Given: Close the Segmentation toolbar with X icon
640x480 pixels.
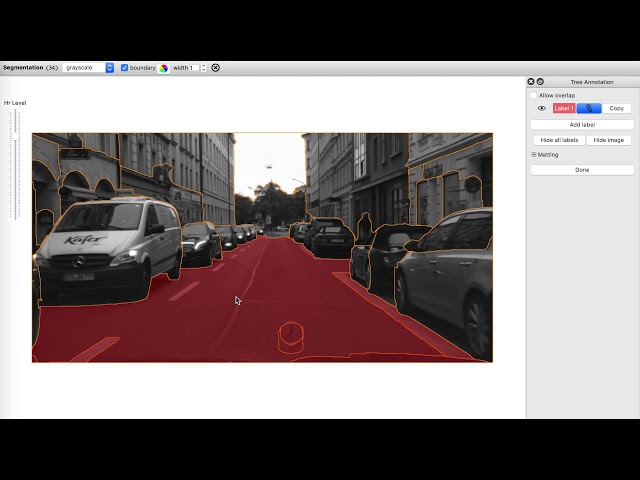Looking at the screenshot, I should point(216,68).
